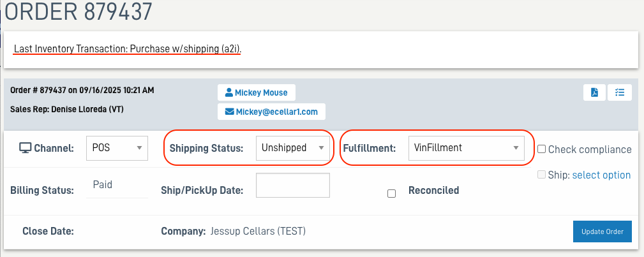644x257 pixels.
Task: Click the ORDER 879437 heading
Action: click(x=79, y=11)
